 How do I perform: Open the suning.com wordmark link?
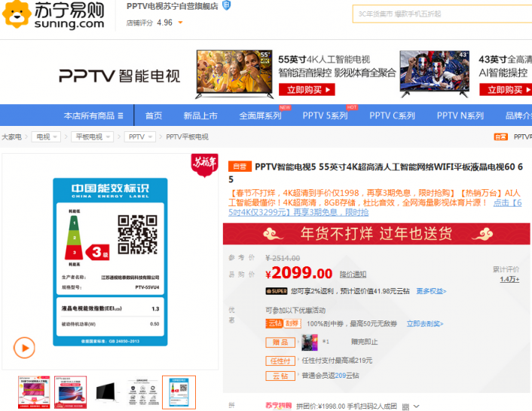(x=69, y=24)
